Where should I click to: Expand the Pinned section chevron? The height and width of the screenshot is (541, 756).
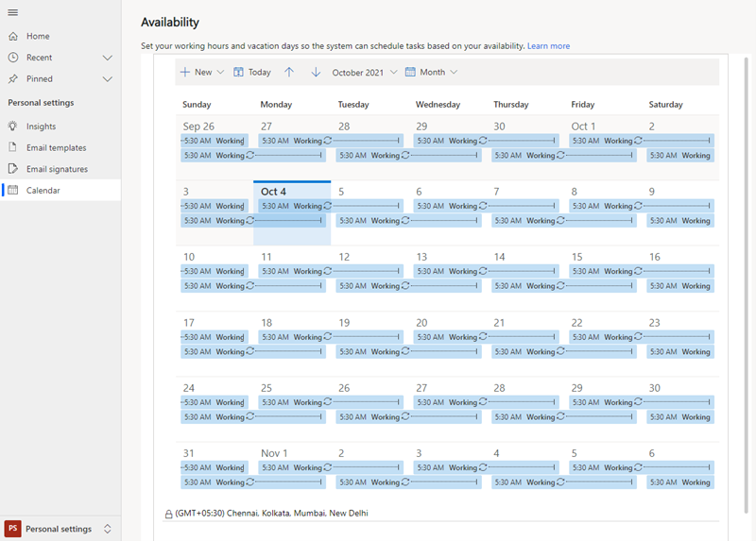coord(108,79)
